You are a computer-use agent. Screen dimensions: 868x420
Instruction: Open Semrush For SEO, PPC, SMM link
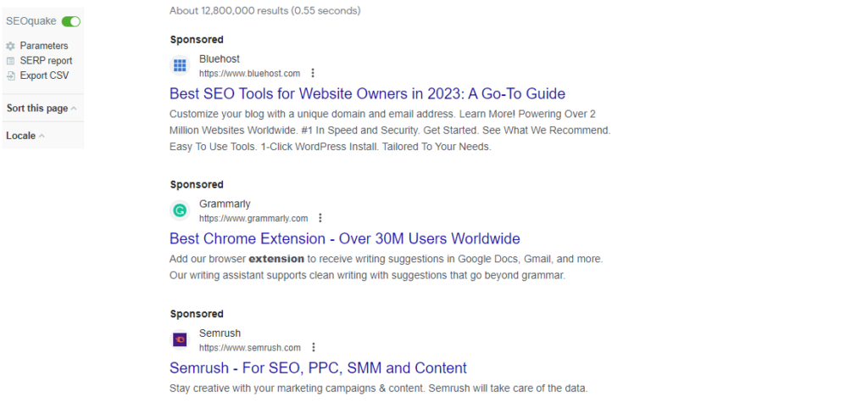pyautogui.click(x=319, y=368)
